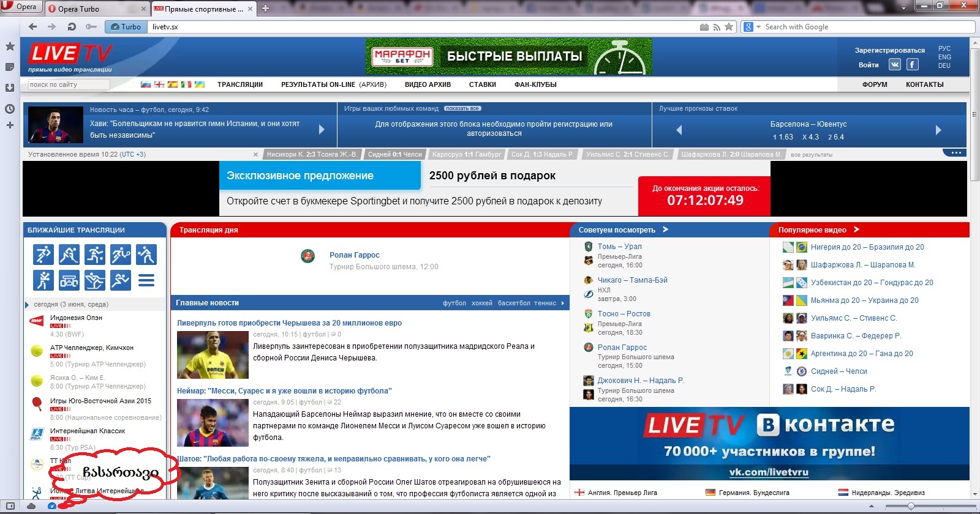The width and height of the screenshot is (980, 514).
Task: Open the History clock panel in sidebar
Action: (10, 109)
